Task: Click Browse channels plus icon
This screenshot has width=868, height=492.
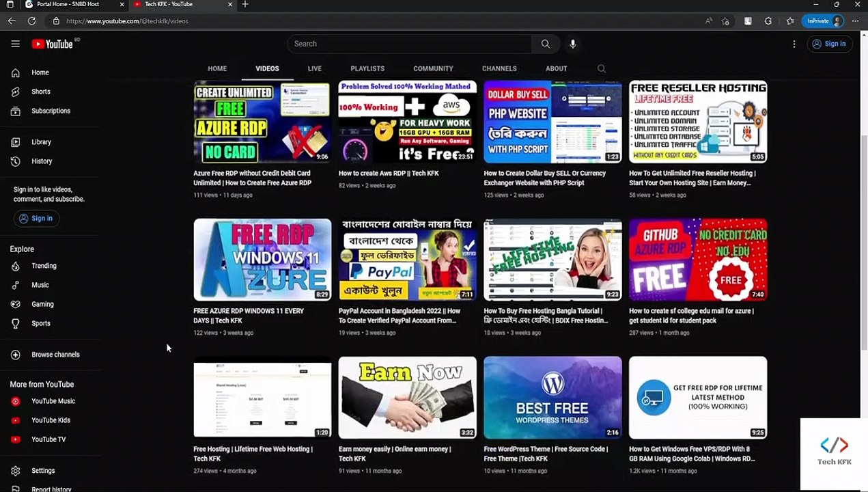Action: pos(15,355)
